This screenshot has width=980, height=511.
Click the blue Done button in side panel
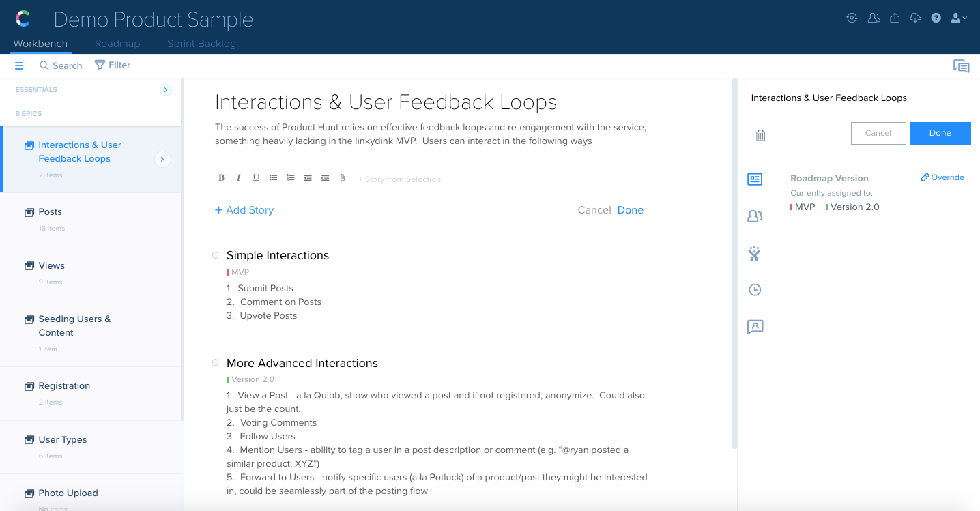point(940,133)
